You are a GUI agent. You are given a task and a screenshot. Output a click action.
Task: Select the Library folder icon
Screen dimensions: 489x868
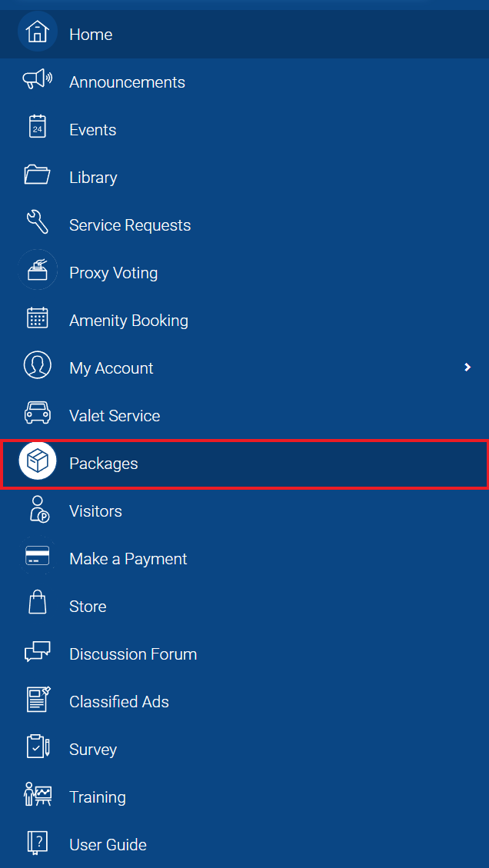coord(38,175)
